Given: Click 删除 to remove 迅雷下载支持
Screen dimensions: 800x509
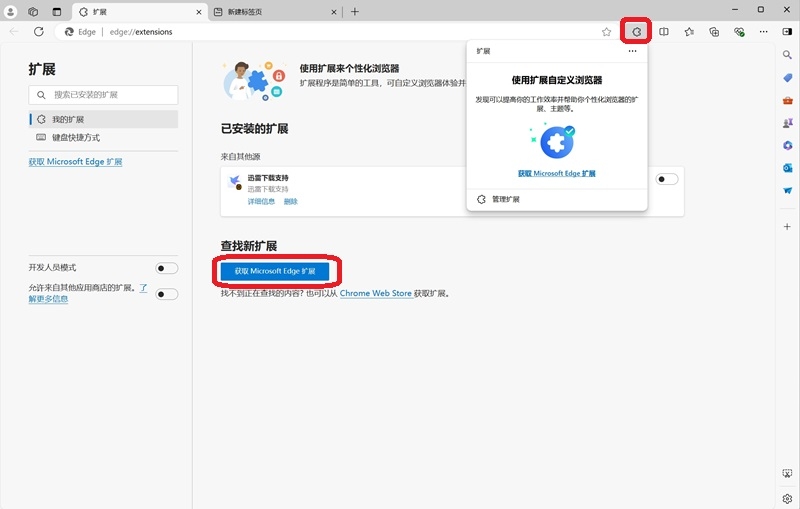Looking at the screenshot, I should coord(291,201).
